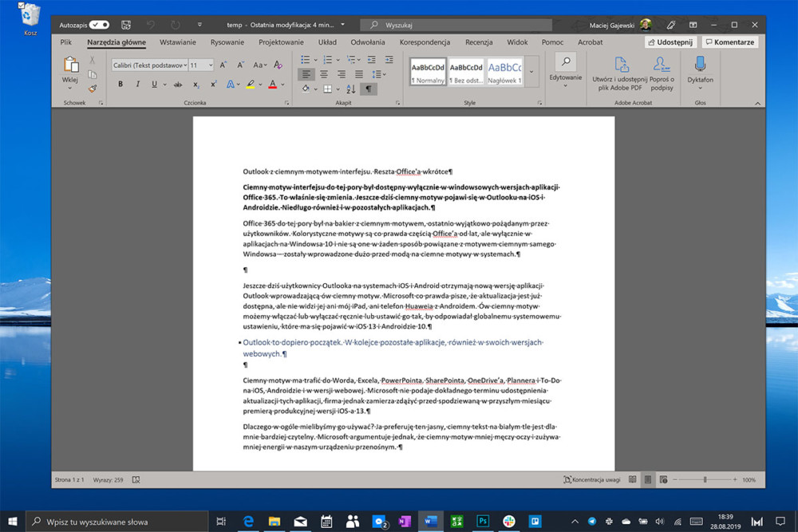Click the pen icon next to user avatar
798x532 pixels.
(671, 25)
